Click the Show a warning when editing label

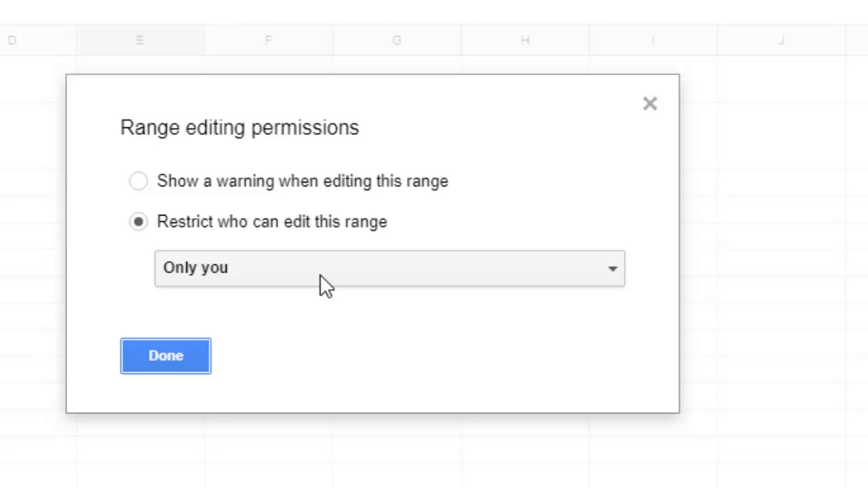point(302,181)
